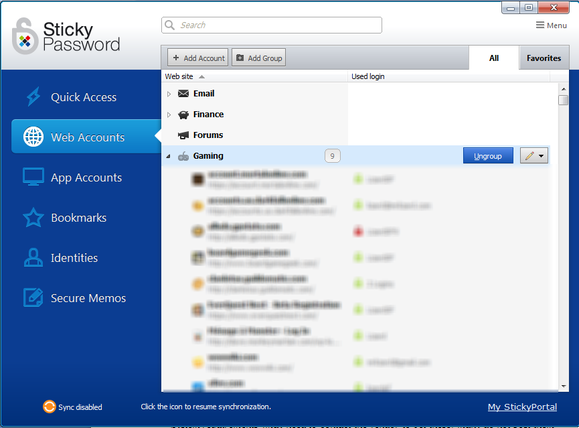Open the Menu

tap(551, 25)
